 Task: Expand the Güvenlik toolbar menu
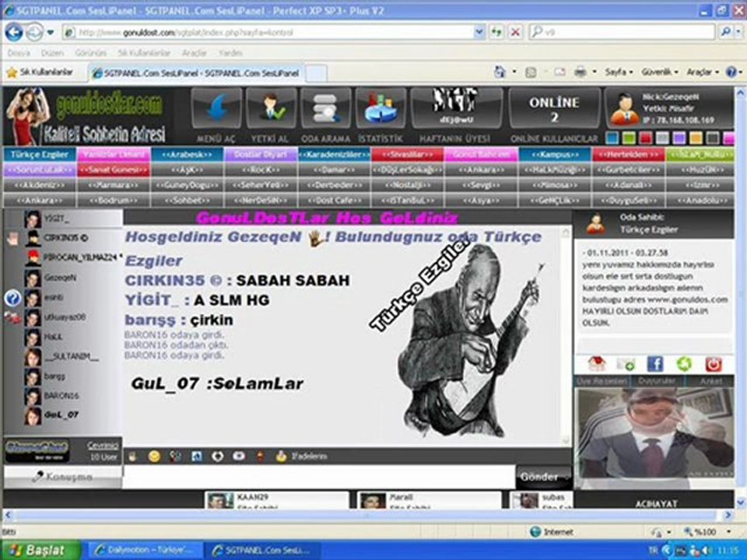[x=660, y=72]
